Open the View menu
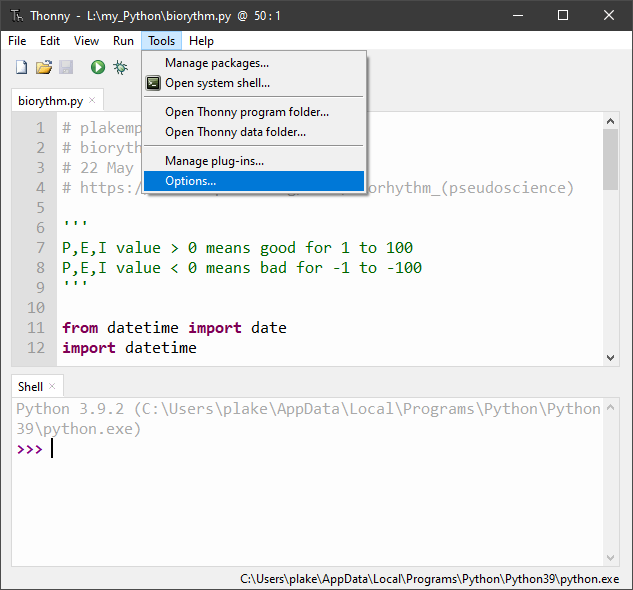633x590 pixels. click(86, 41)
